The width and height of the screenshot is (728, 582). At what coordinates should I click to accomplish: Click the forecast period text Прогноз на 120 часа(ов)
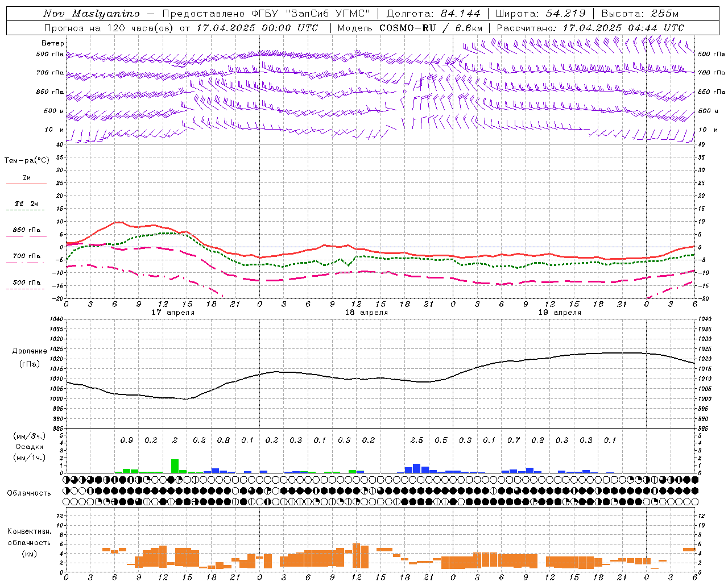[109, 28]
